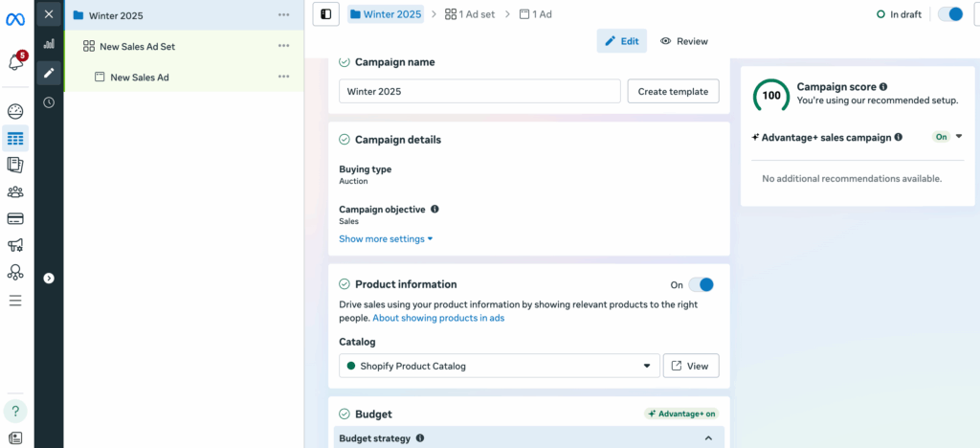The image size is (980, 448).
Task: Open About showing products in ads link
Action: (x=438, y=318)
